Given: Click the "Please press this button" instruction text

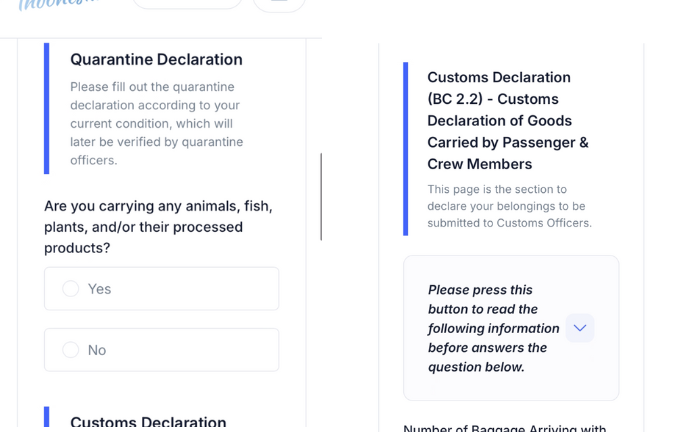Looking at the screenshot, I should [493, 328].
